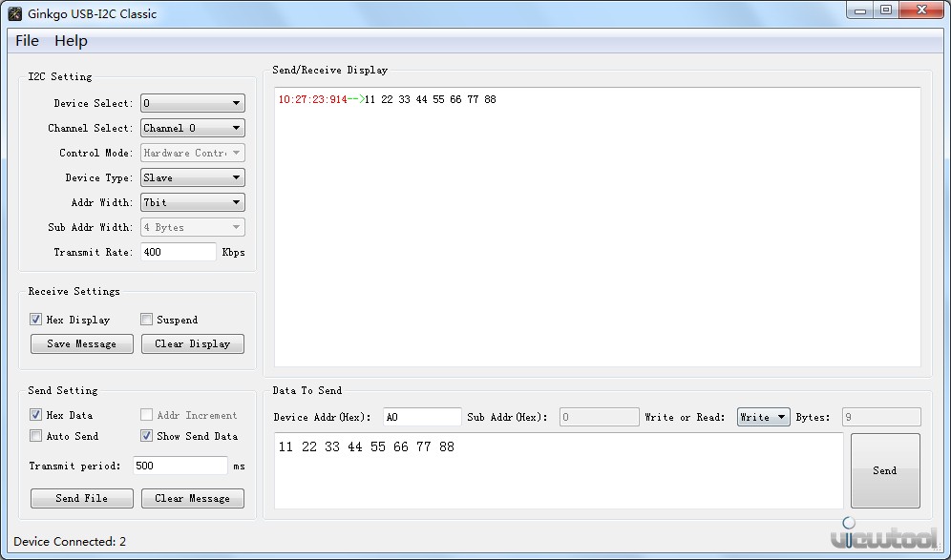Screen dimensions: 951x560
Task: Open the File menu
Action: (26, 41)
